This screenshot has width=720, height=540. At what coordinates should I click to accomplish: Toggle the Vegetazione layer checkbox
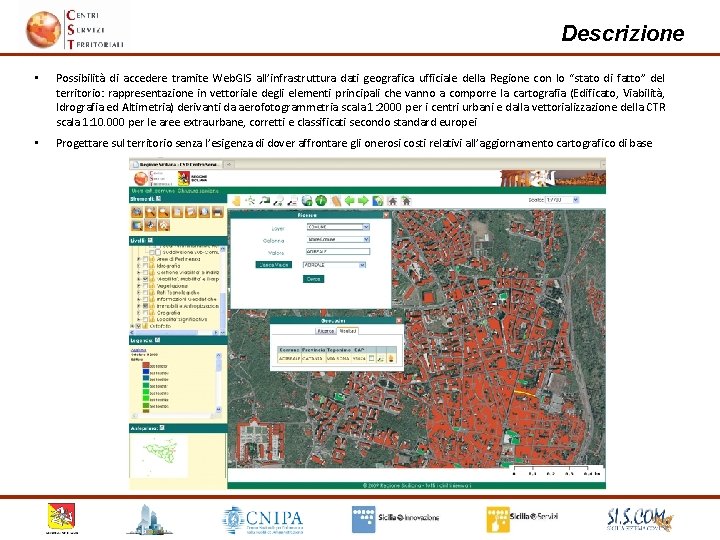(146, 286)
